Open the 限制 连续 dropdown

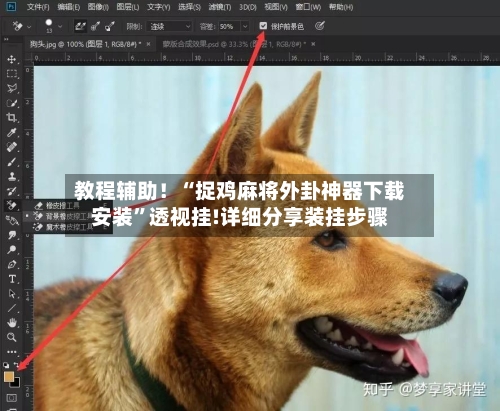pyautogui.click(x=169, y=26)
